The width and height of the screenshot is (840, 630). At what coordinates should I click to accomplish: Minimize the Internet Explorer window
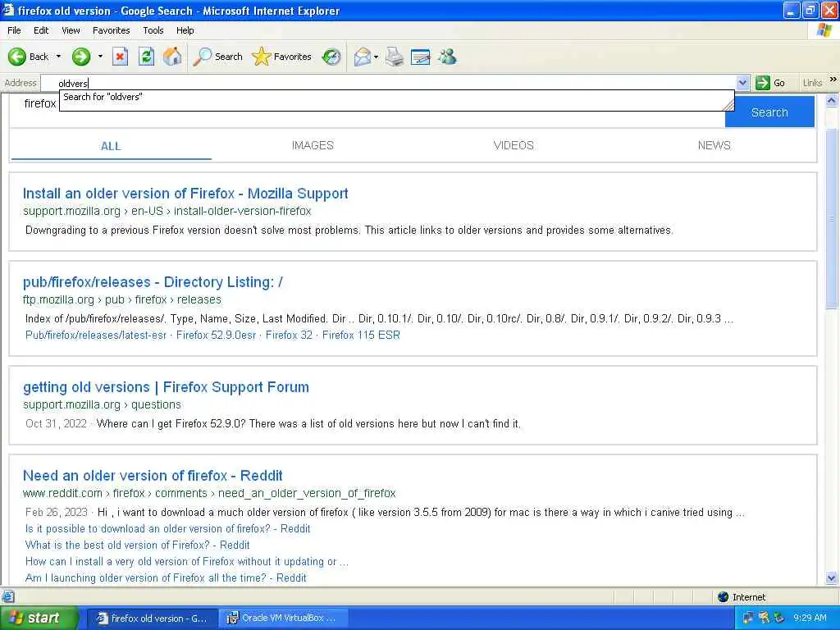point(791,10)
